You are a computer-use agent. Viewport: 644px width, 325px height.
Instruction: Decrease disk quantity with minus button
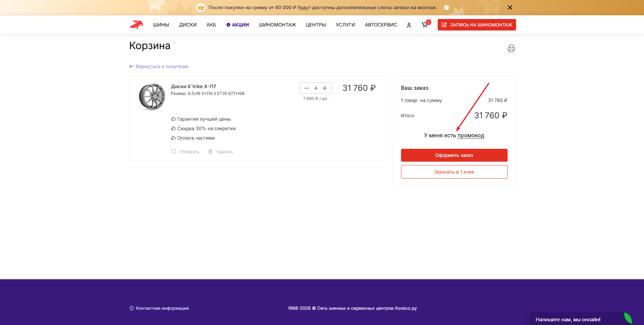pyautogui.click(x=307, y=88)
